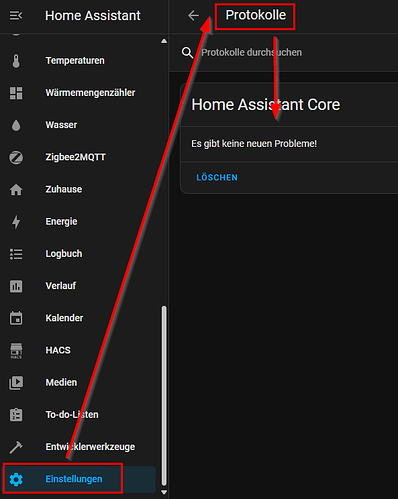The height and width of the screenshot is (499, 398).
Task: Click the media play icon for Medien
Action: pos(16,383)
